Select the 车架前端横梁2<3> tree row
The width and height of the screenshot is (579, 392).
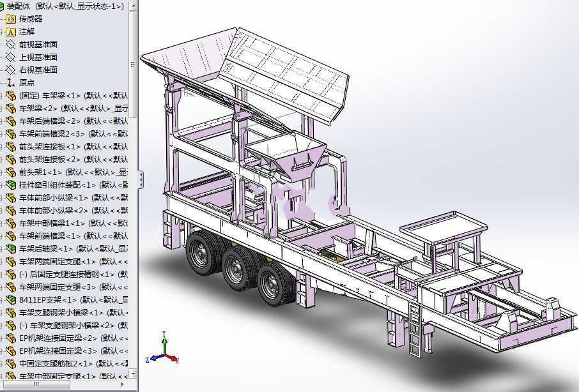point(67,134)
